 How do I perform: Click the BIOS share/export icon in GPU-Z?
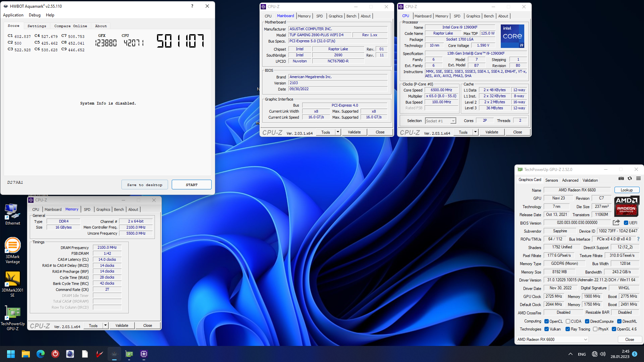tap(616, 223)
